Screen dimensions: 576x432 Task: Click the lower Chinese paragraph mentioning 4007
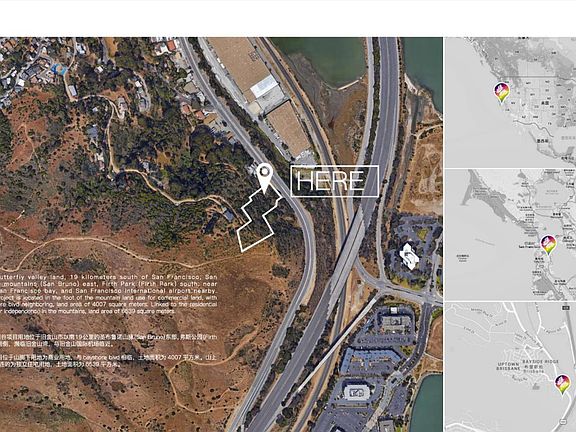coord(108,361)
